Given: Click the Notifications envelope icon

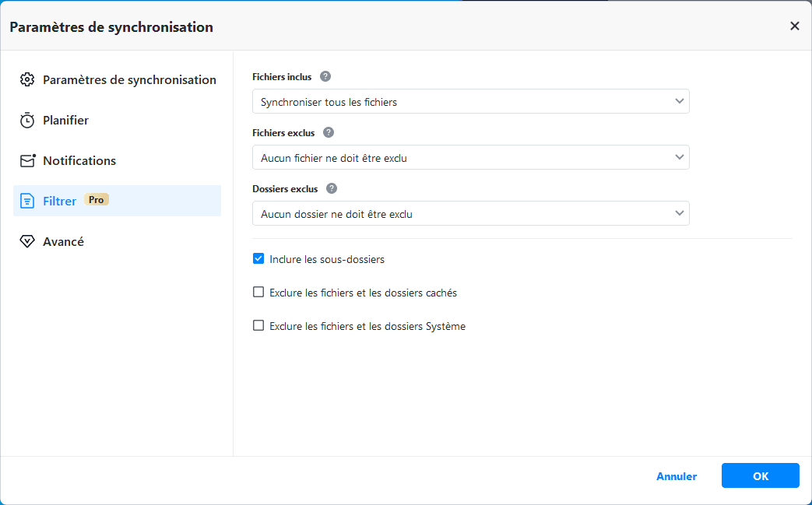Looking at the screenshot, I should pos(27,161).
